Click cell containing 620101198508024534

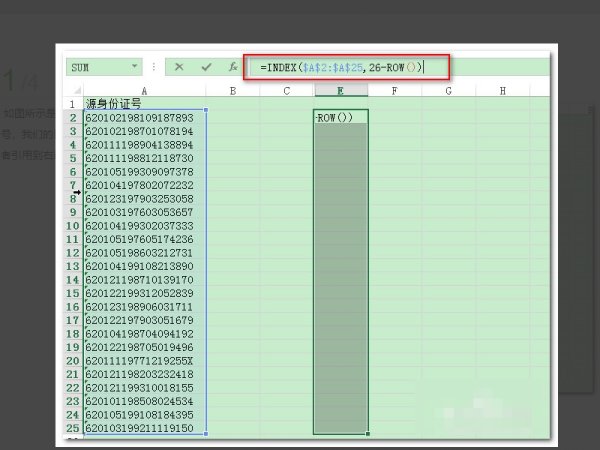pyautogui.click(x=145, y=401)
